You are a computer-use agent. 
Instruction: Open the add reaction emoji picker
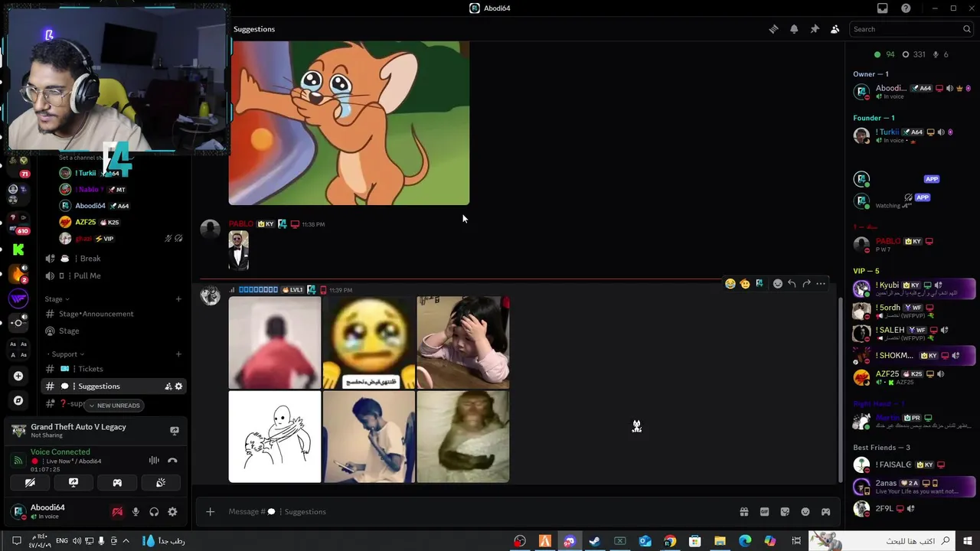coord(777,284)
